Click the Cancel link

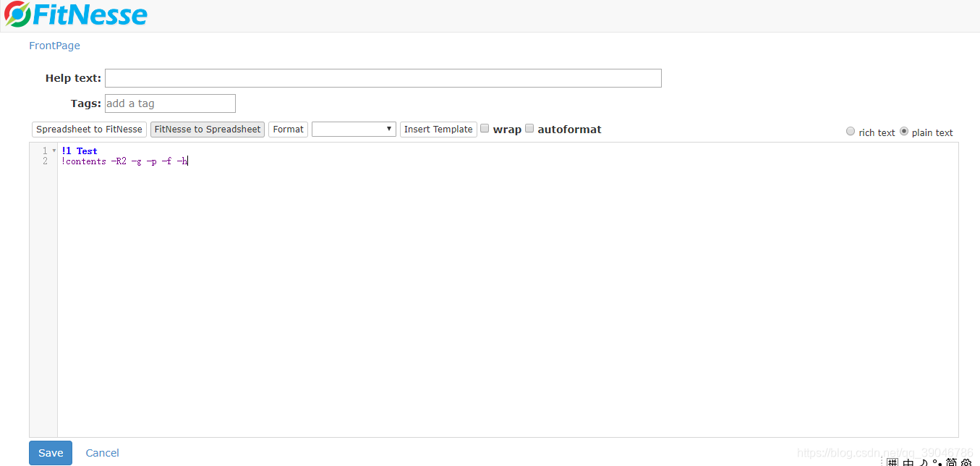click(102, 453)
